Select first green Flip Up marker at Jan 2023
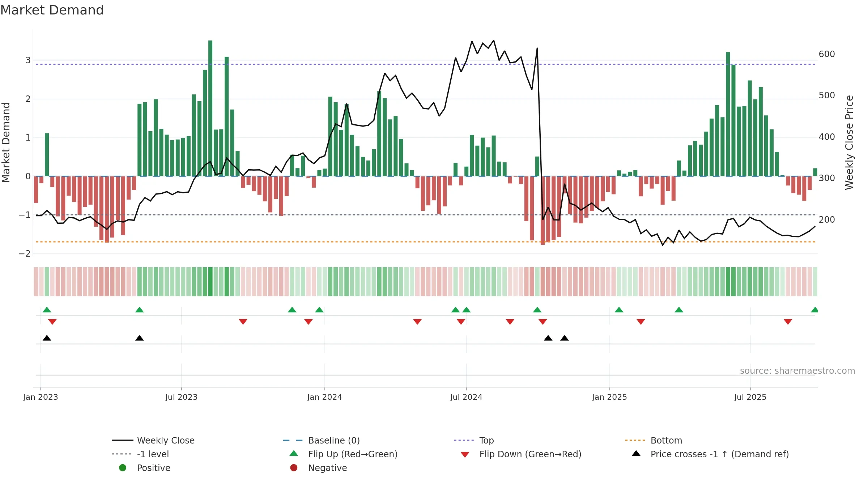 47,310
